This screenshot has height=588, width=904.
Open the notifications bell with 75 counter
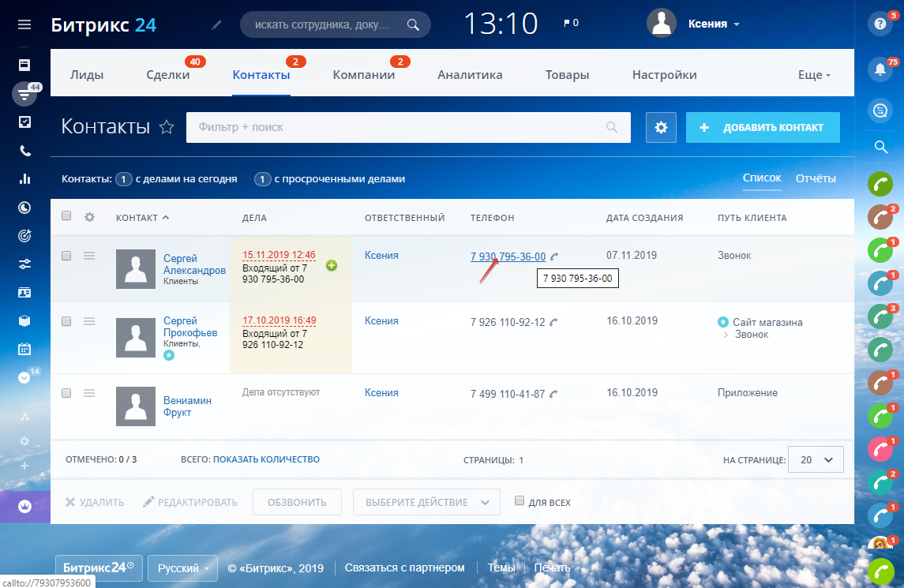880,69
